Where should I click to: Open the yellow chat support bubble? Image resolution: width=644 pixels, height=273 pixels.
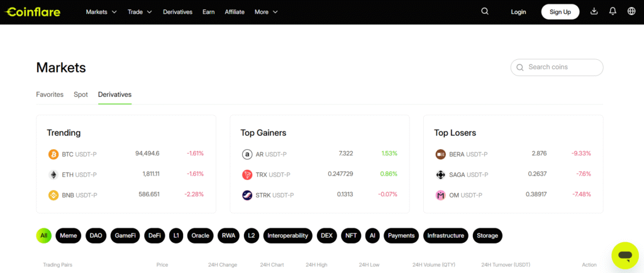[625, 255]
